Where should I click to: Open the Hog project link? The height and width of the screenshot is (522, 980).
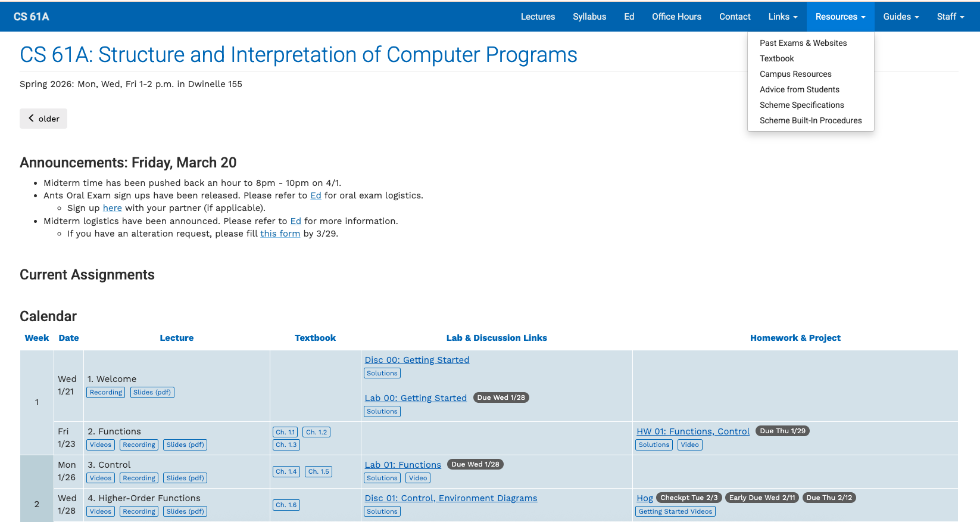pos(645,498)
